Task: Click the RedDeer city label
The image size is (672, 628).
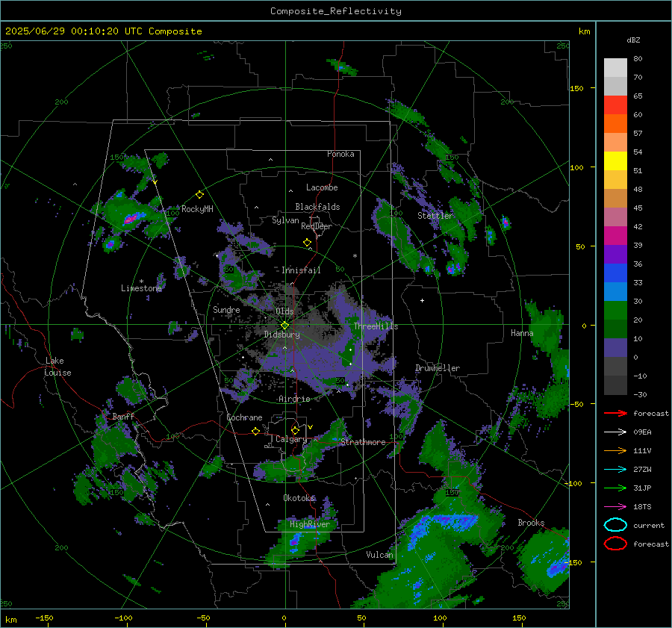Action: 317,226
